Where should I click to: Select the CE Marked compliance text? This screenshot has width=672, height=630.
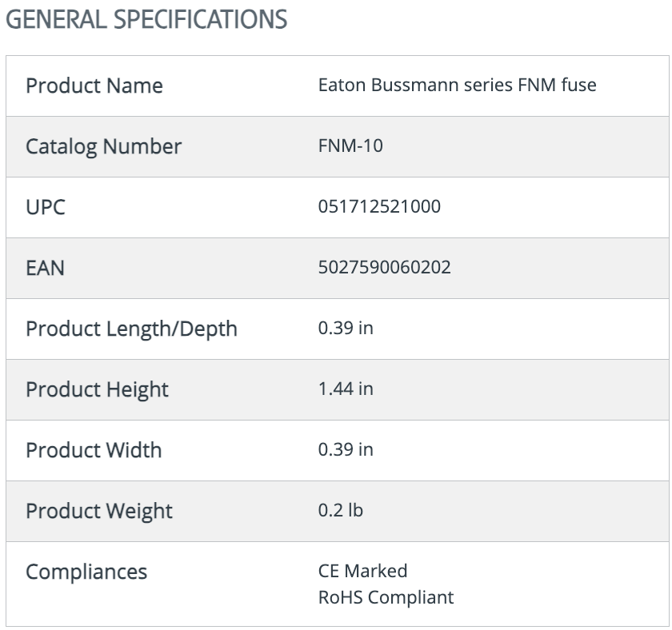coord(363,572)
